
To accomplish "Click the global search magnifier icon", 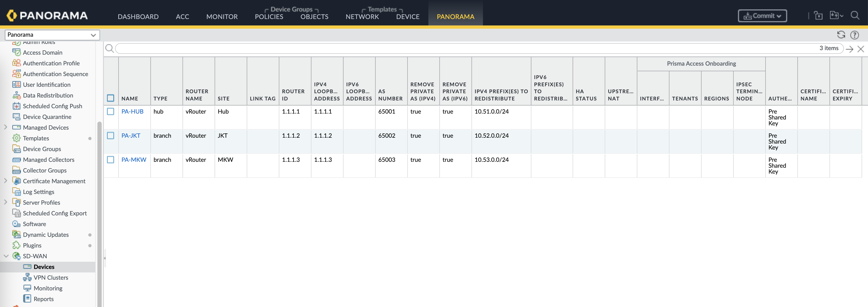I will 855,16.
